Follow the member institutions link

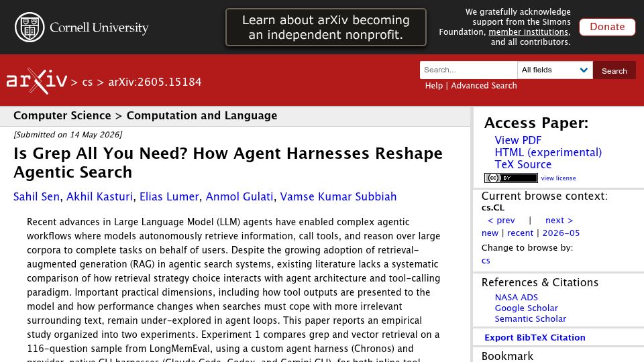click(529, 32)
